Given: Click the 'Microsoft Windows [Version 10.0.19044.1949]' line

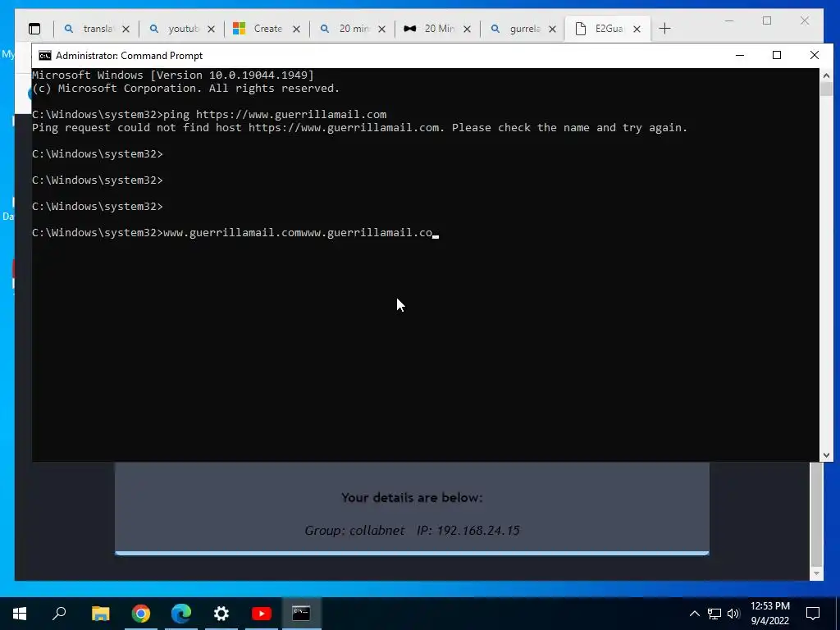Looking at the screenshot, I should tap(173, 75).
